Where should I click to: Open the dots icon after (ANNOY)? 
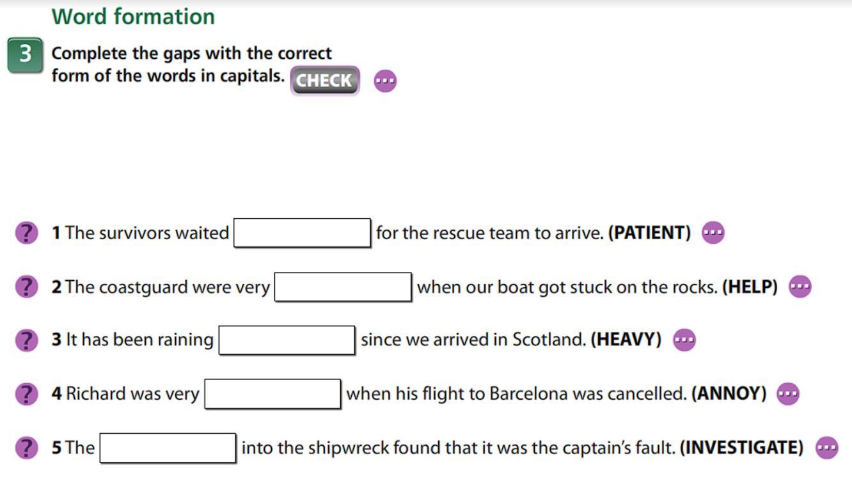[788, 394]
